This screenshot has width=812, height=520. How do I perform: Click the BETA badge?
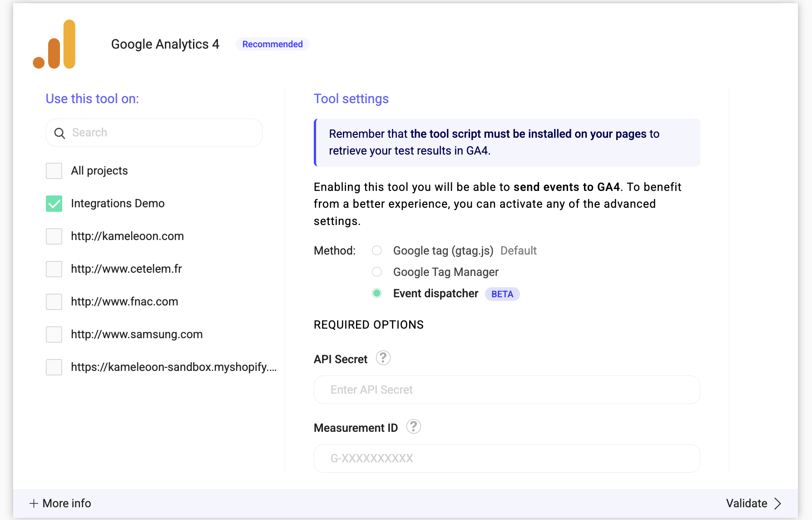click(502, 294)
